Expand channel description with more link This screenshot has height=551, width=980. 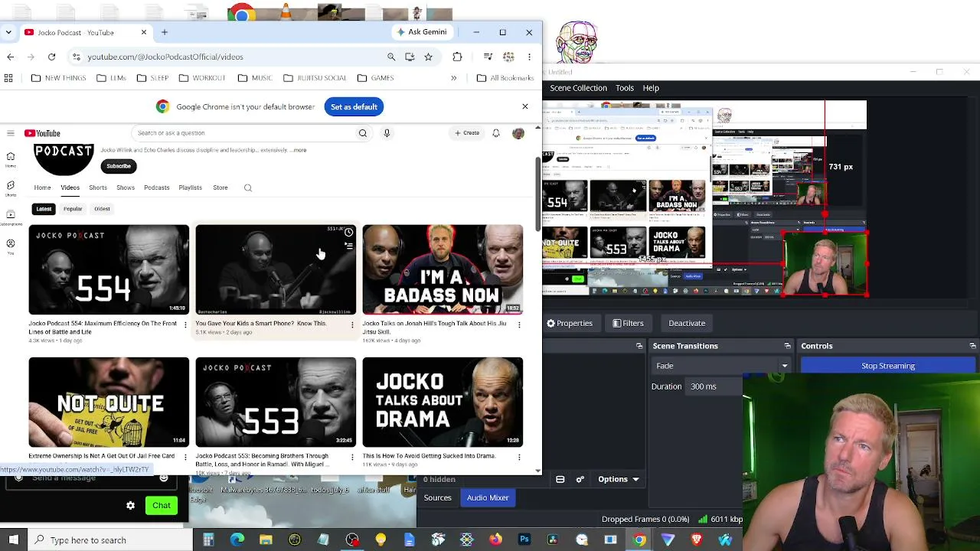pyautogui.click(x=299, y=150)
